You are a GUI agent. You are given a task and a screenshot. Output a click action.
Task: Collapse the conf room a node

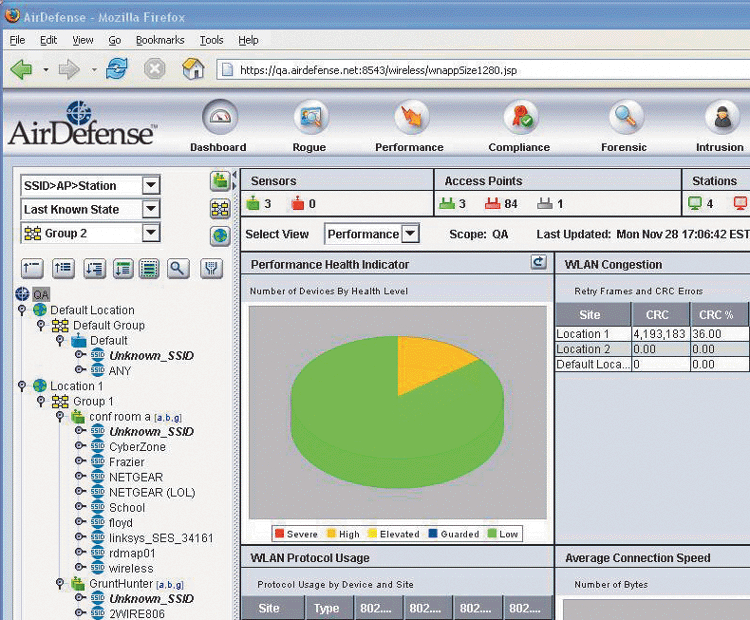coord(60,416)
